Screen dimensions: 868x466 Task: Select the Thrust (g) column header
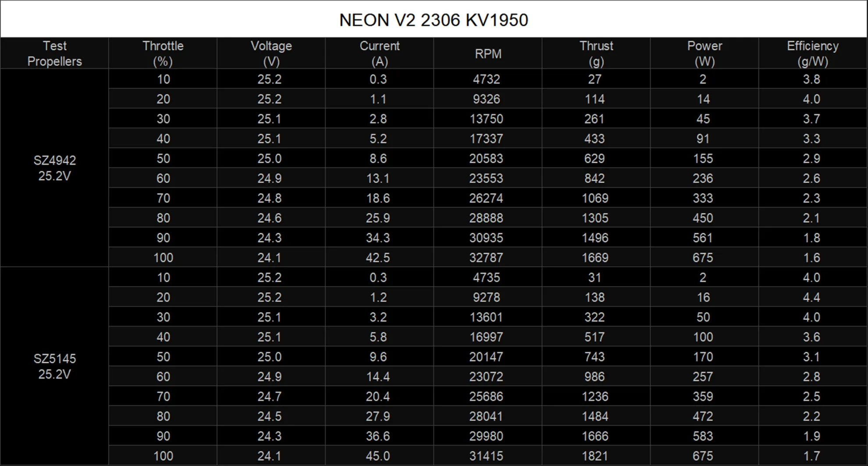click(596, 53)
